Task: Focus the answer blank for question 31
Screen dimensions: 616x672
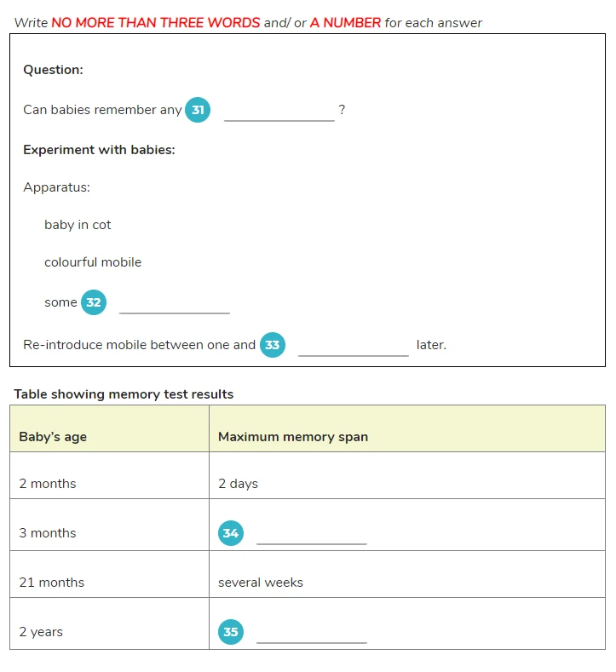Action: (279, 112)
